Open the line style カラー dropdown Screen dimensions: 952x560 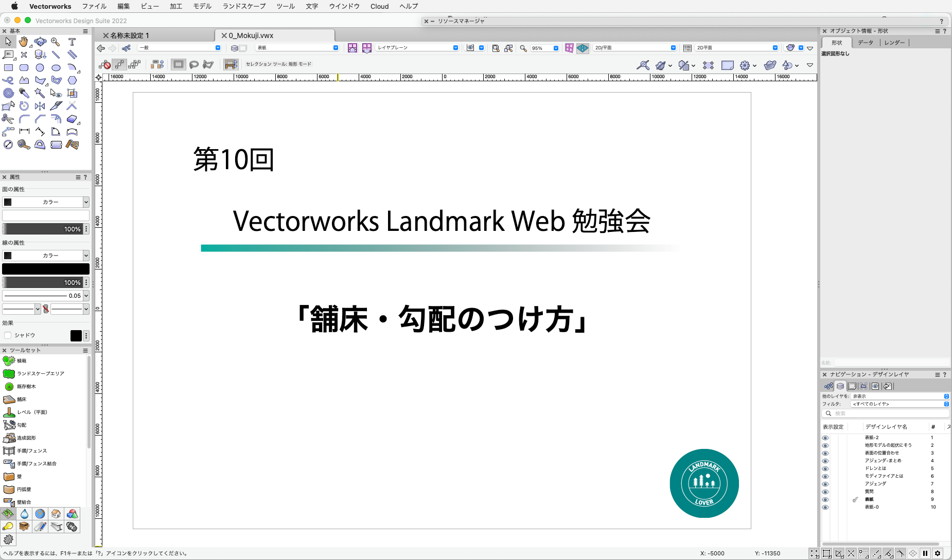tap(46, 256)
